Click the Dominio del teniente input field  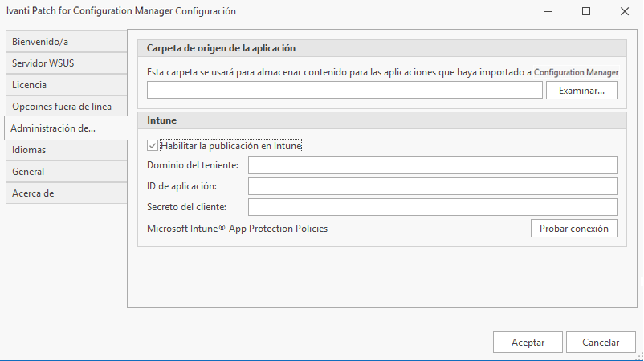point(432,165)
